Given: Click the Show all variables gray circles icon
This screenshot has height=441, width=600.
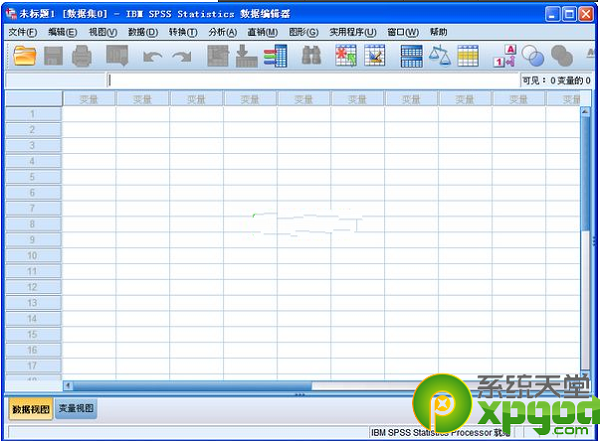Looking at the screenshot, I should 562,56.
